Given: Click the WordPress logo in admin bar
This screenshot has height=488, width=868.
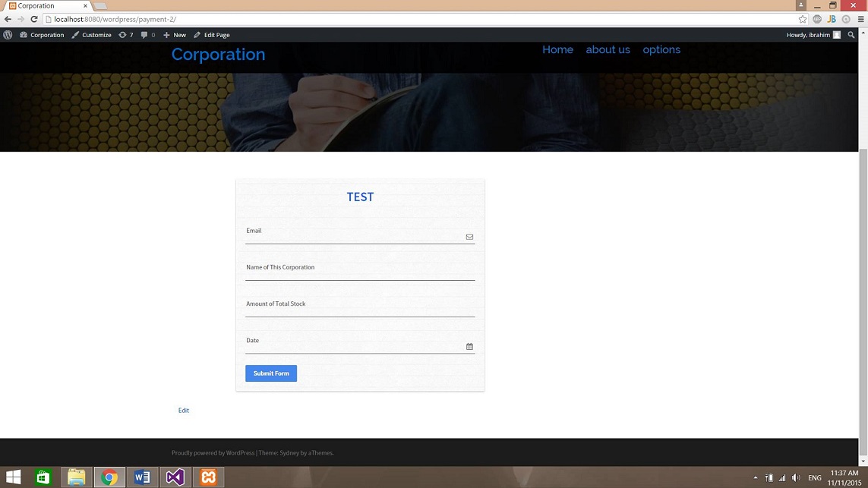Looking at the screenshot, I should (x=8, y=35).
